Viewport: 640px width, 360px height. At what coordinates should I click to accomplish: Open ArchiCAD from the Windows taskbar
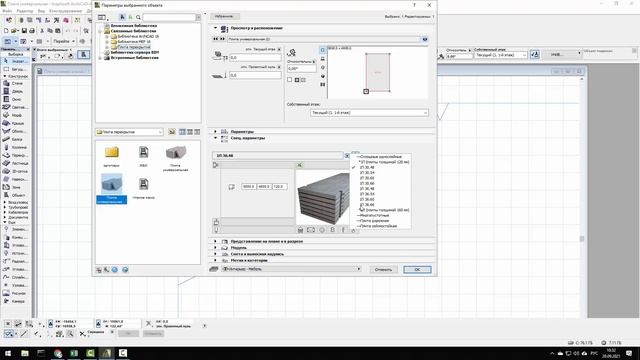(x=107, y=353)
